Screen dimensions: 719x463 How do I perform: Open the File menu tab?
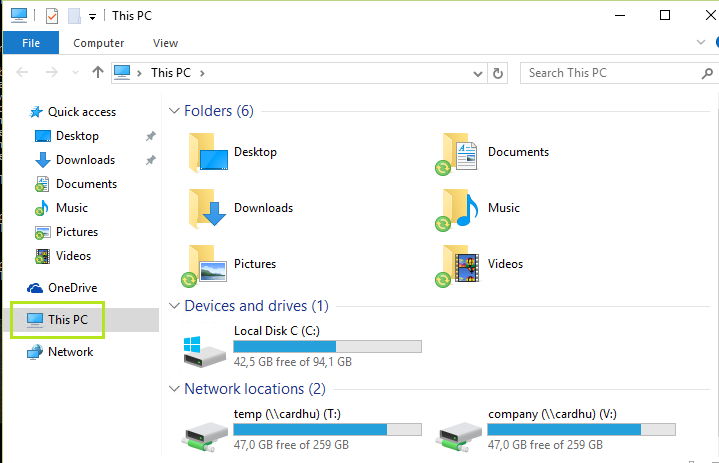click(x=31, y=43)
